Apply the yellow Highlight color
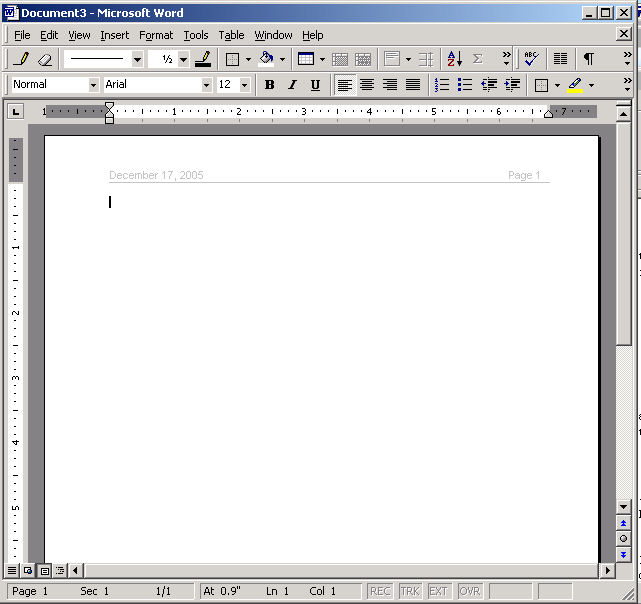Screen dimensions: 641x604 point(575,85)
